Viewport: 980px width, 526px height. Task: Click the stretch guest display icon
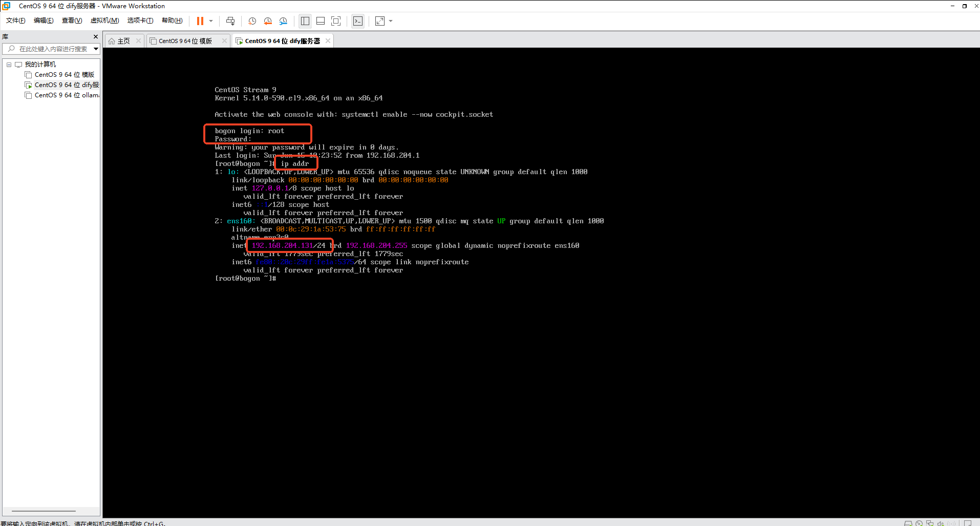coord(380,21)
